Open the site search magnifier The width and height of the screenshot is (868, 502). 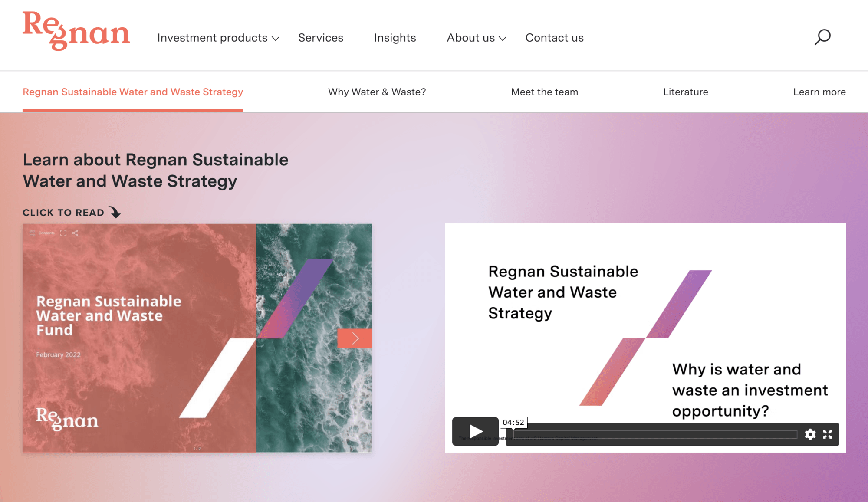tap(822, 37)
